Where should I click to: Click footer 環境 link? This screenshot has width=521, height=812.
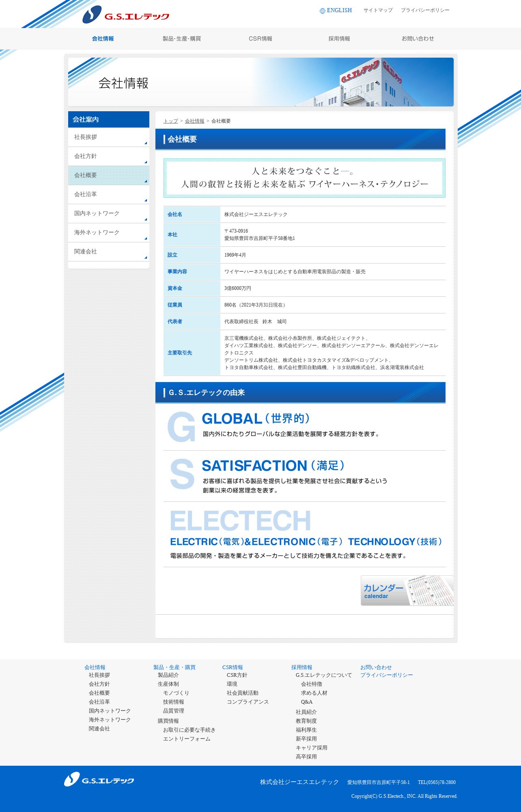pos(232,684)
